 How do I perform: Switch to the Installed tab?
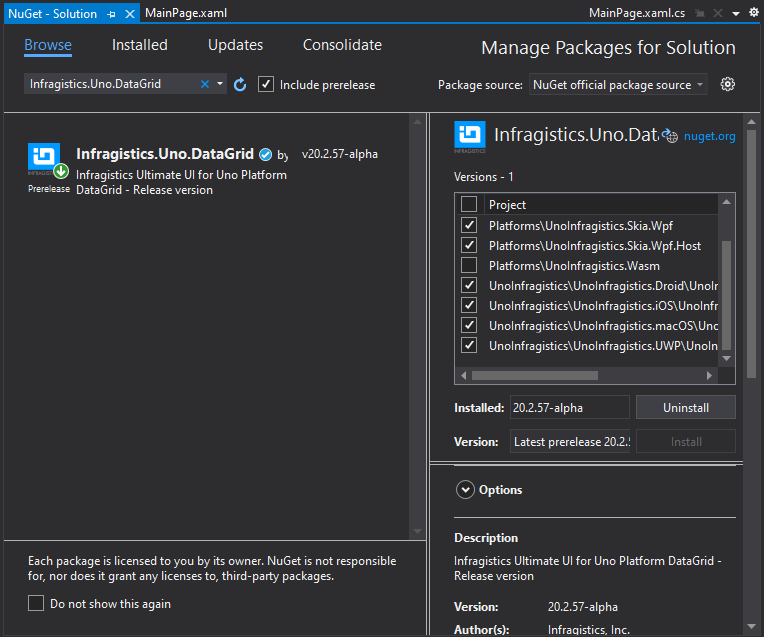pos(140,45)
